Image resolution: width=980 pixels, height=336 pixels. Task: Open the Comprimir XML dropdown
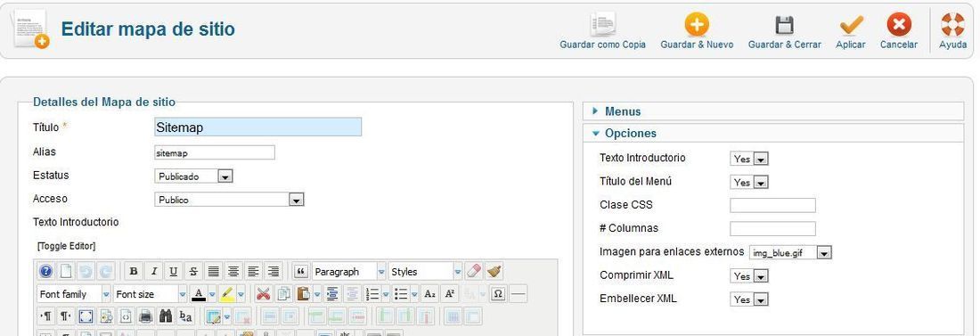[748, 276]
